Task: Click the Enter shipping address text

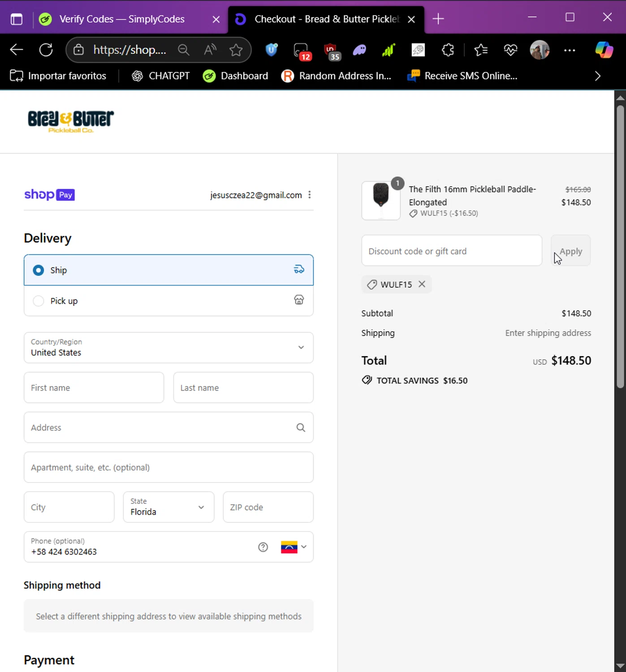Action: (x=548, y=333)
